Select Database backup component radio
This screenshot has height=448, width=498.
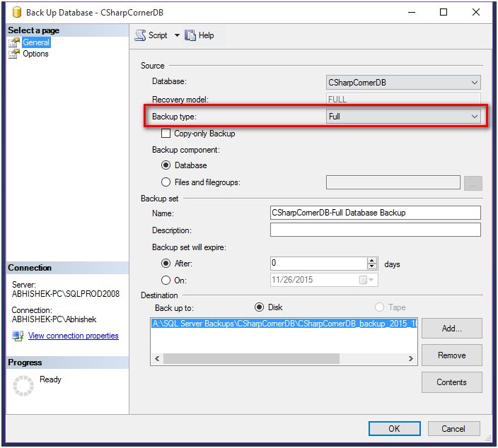point(166,165)
